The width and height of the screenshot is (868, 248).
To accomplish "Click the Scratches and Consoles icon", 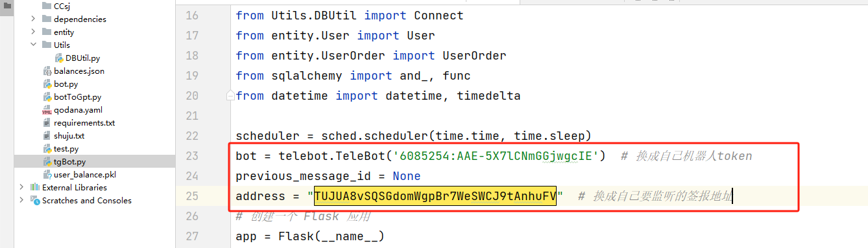I will pyautogui.click(x=36, y=201).
